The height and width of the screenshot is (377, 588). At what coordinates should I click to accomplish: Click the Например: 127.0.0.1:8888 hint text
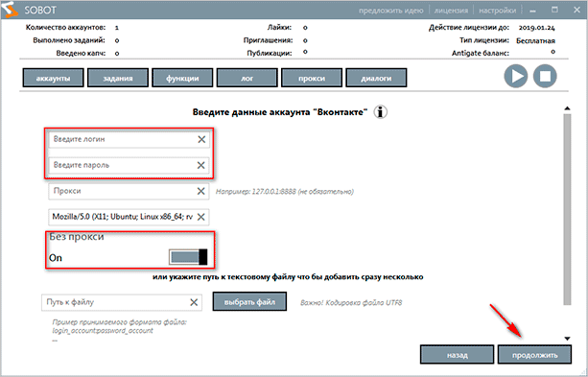coord(285,192)
